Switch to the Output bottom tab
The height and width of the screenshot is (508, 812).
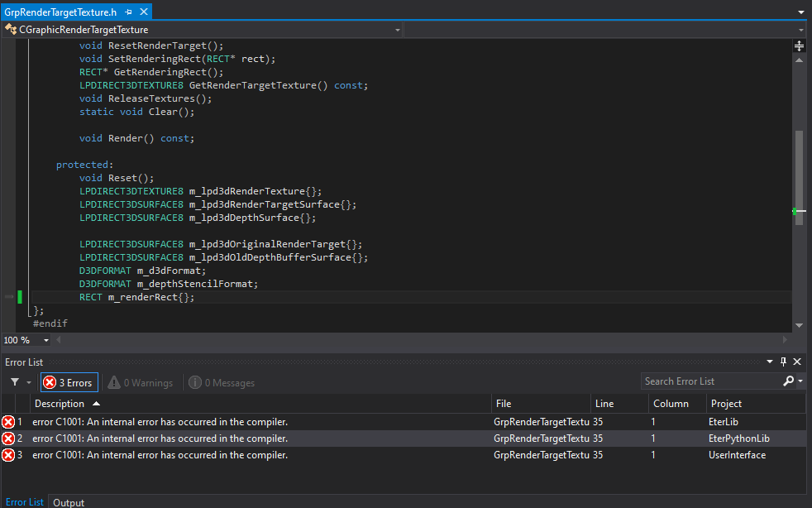[69, 502]
